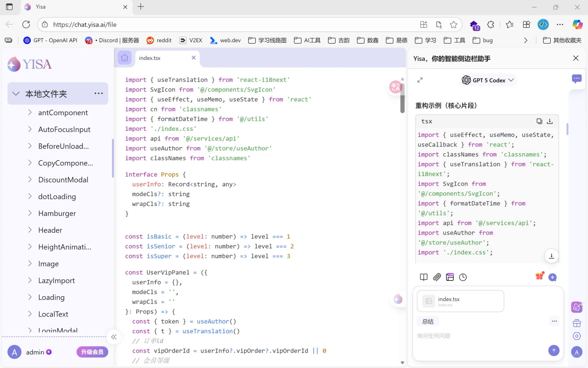Expand the dotLoading folder
The height and width of the screenshot is (368, 588).
(30, 196)
